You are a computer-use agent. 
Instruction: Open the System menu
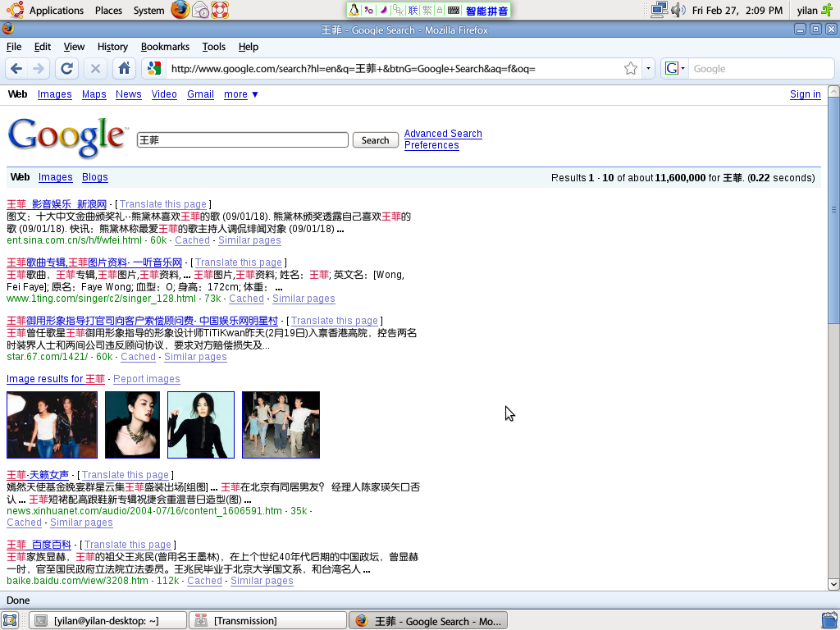coord(149,10)
